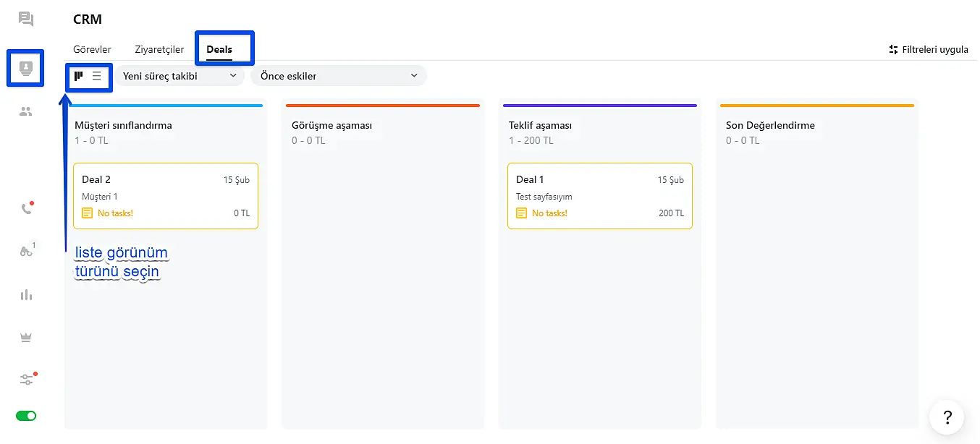
Task: Open the crown upgrade icon
Action: pos(26,337)
